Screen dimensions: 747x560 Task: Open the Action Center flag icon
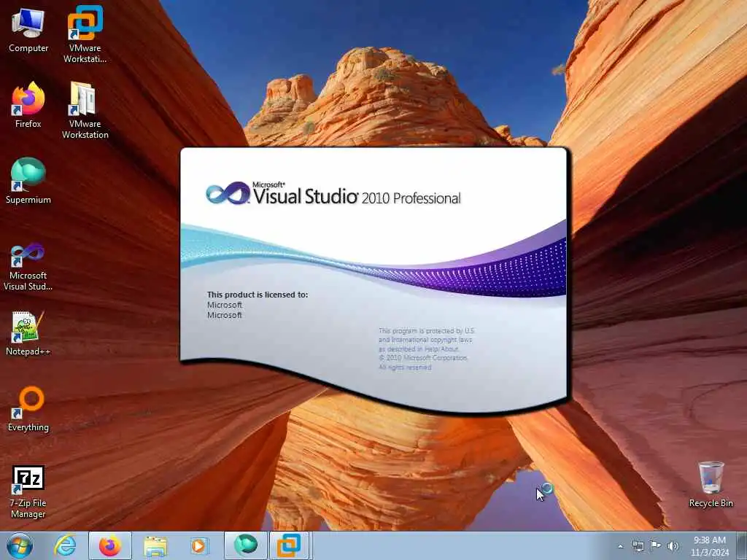pos(656,546)
